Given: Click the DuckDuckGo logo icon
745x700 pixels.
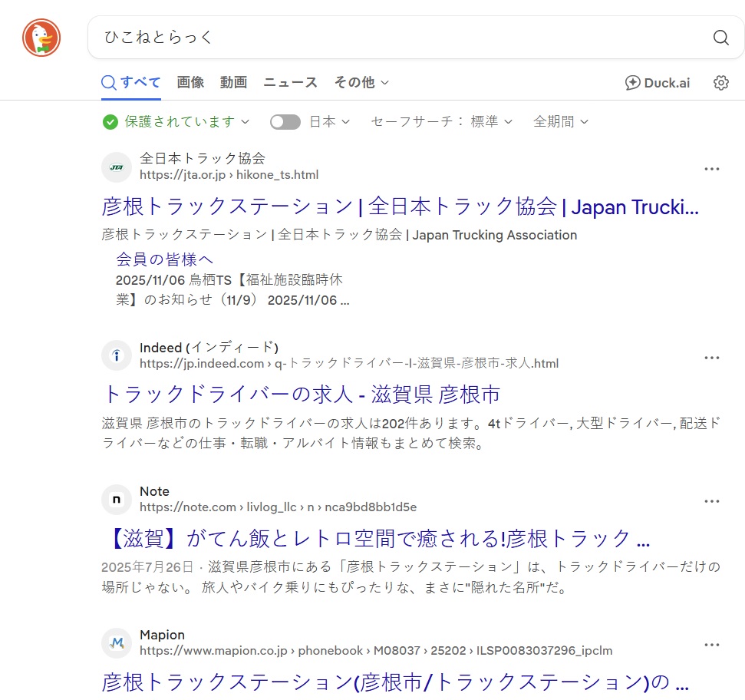Looking at the screenshot, I should click(41, 38).
